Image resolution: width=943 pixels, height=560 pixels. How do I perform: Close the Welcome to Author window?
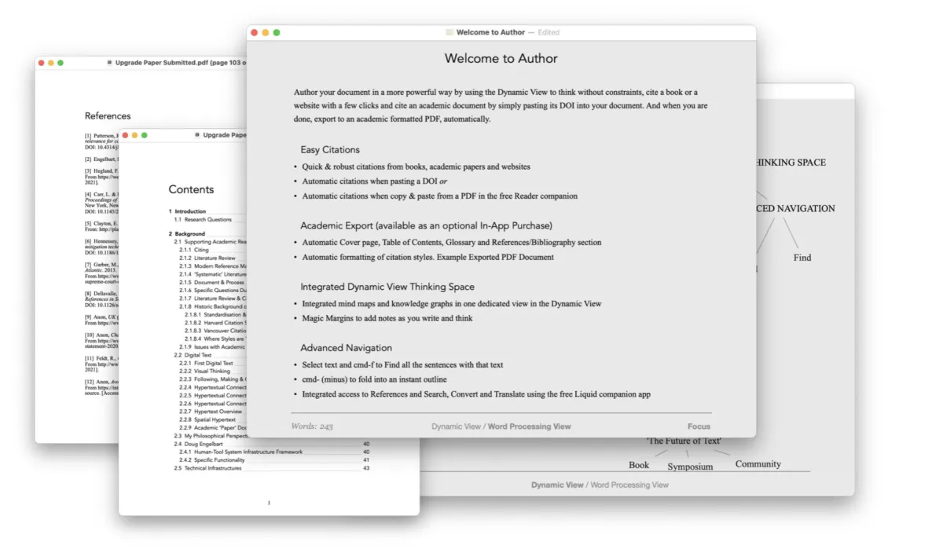pos(254,32)
